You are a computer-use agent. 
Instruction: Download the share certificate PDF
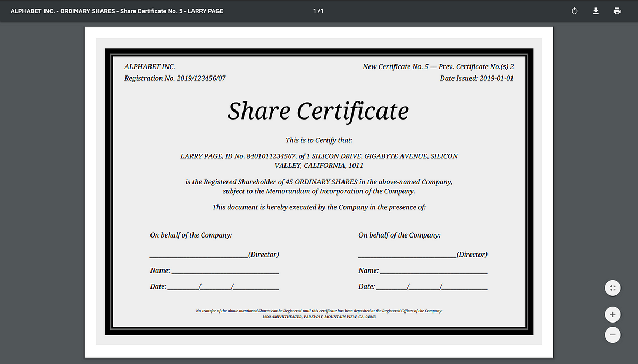click(595, 11)
